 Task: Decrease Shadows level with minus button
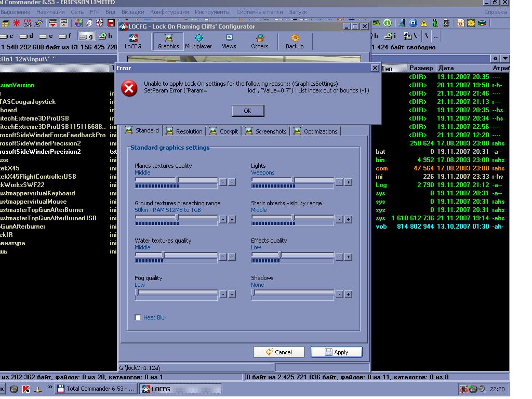339,294
